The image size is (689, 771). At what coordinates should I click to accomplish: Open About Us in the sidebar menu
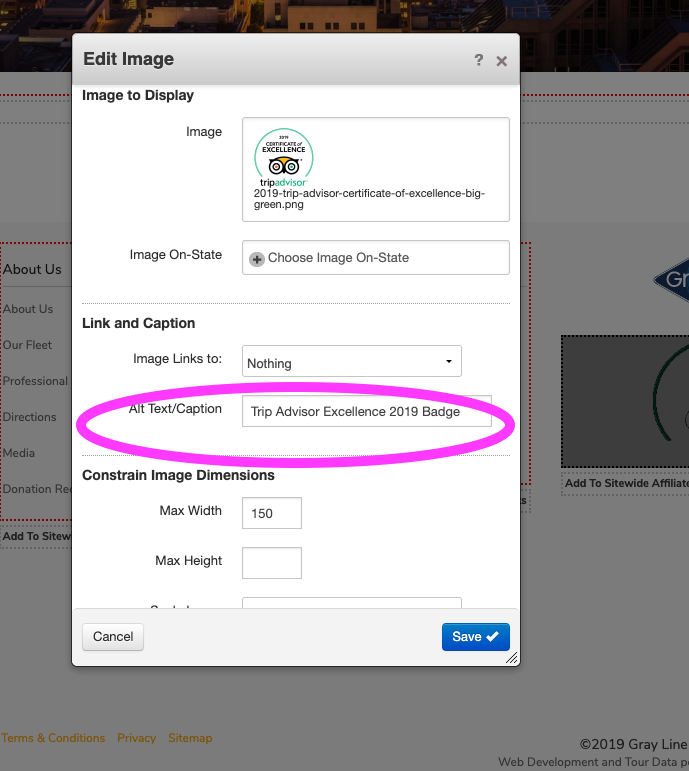pos(28,309)
